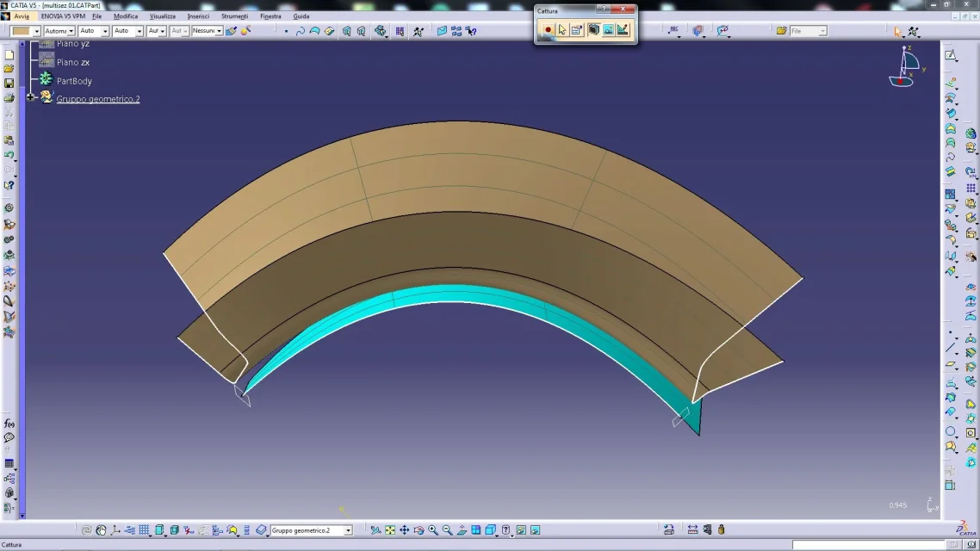The image size is (980, 551).
Task: Select the arrow pointer mode in Cattura toolbar
Action: pos(562,30)
